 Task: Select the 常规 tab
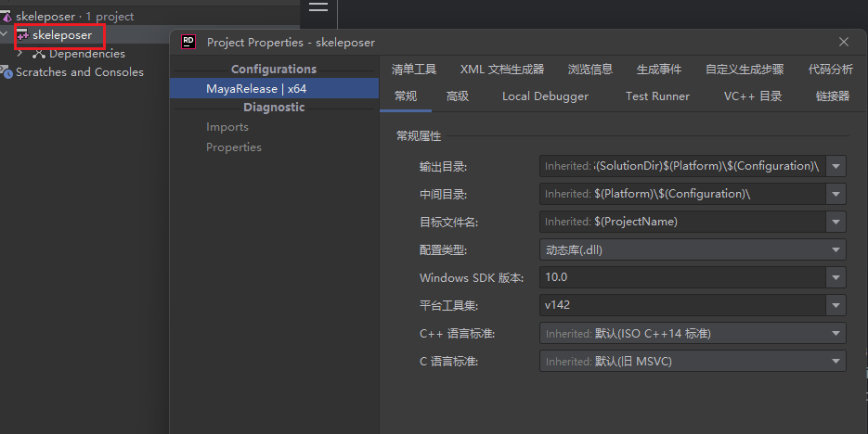[406, 96]
